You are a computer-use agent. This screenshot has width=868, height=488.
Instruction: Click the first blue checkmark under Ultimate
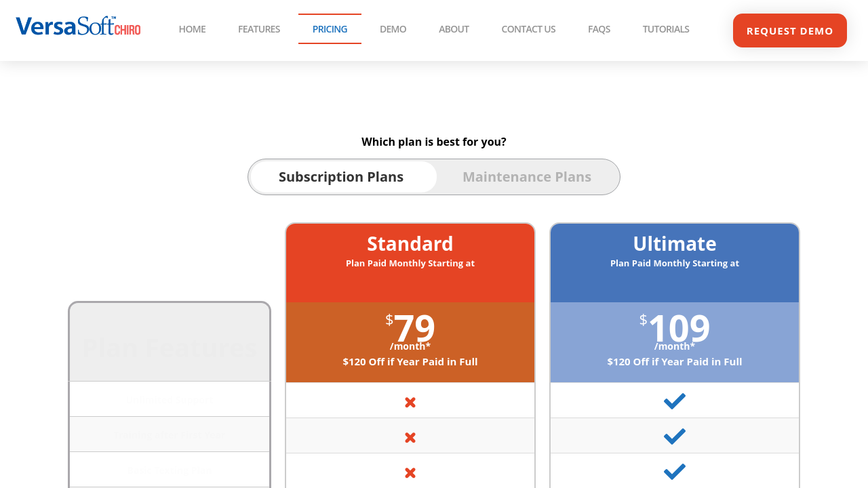[x=675, y=401]
